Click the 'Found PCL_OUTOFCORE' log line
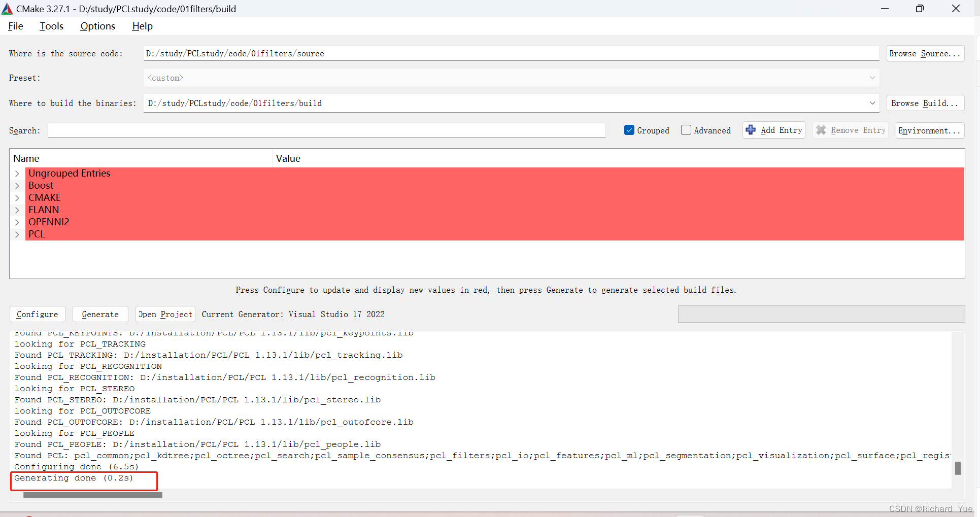 (214, 422)
